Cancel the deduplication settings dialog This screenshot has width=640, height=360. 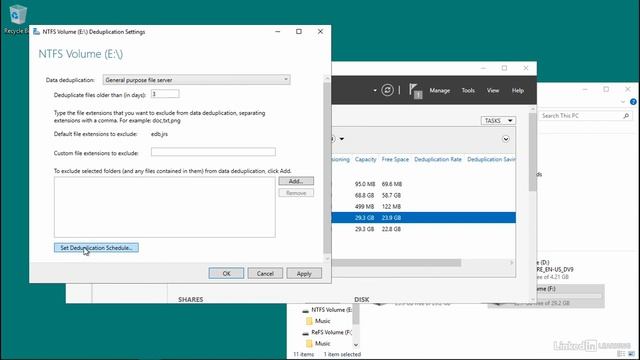click(265, 273)
